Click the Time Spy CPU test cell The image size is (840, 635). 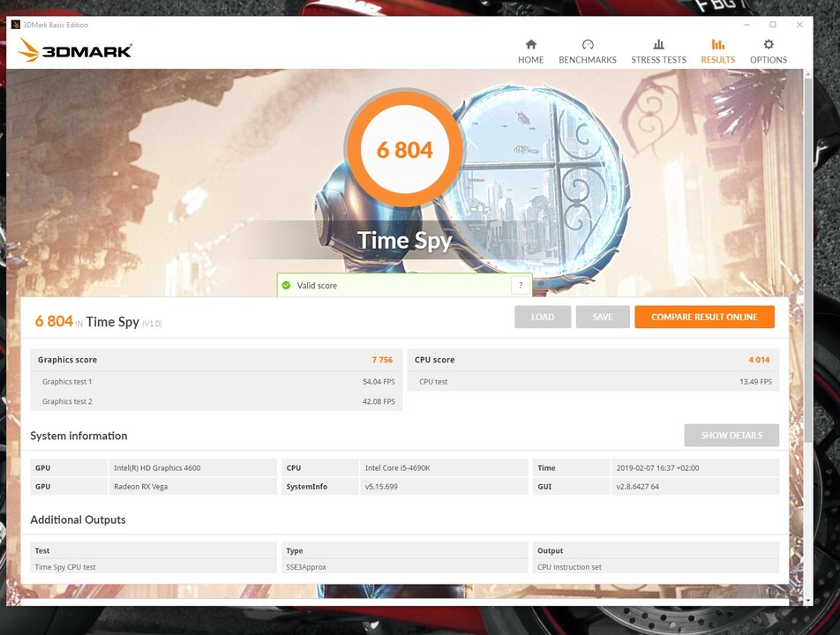[154, 567]
